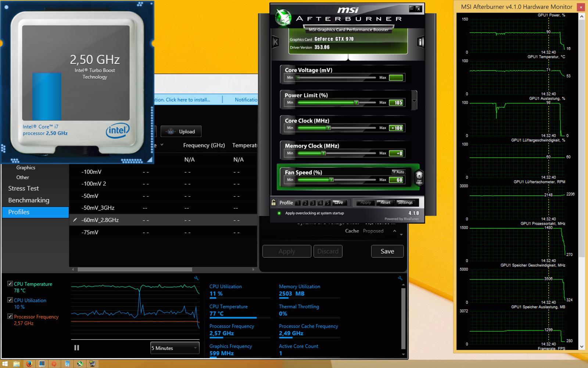Viewport: 588px width, 368px height.
Task: Open the Benchmarking sidebar section
Action: click(x=29, y=200)
